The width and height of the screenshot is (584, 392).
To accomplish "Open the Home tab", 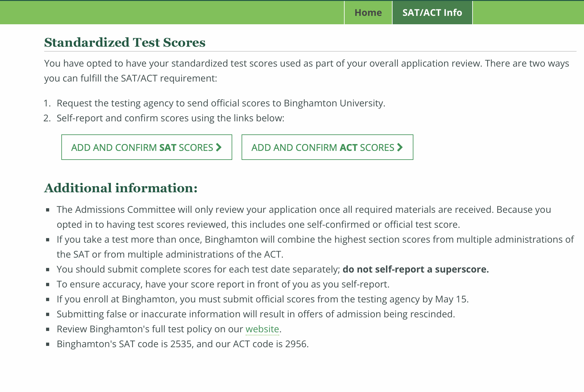I will pyautogui.click(x=368, y=12).
